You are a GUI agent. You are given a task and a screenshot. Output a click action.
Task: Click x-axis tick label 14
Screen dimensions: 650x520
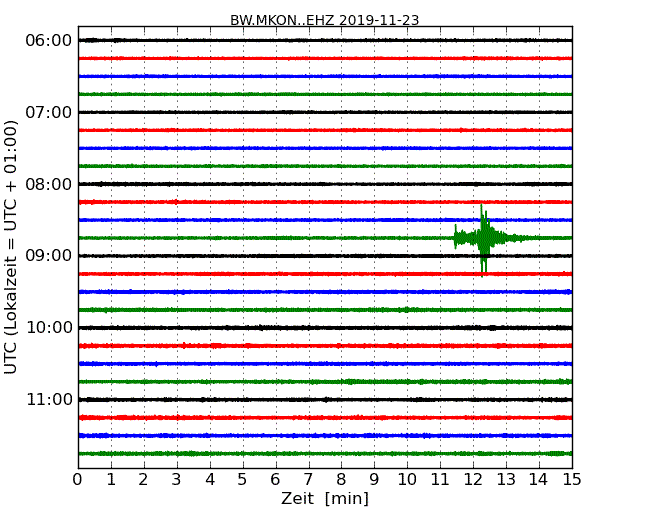point(539,480)
